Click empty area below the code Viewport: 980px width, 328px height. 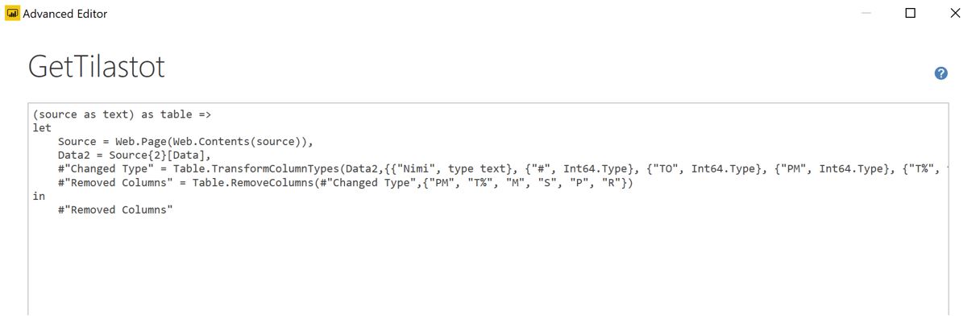point(484,266)
